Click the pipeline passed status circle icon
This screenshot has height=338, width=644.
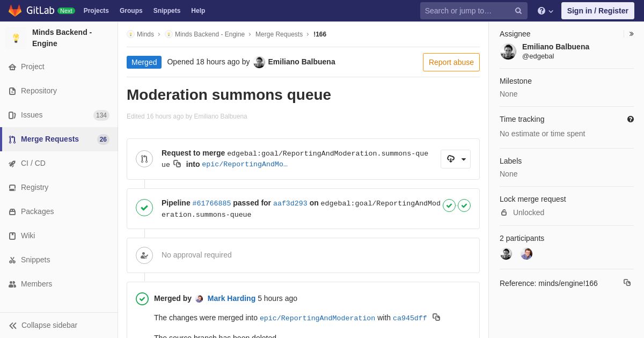(x=144, y=208)
